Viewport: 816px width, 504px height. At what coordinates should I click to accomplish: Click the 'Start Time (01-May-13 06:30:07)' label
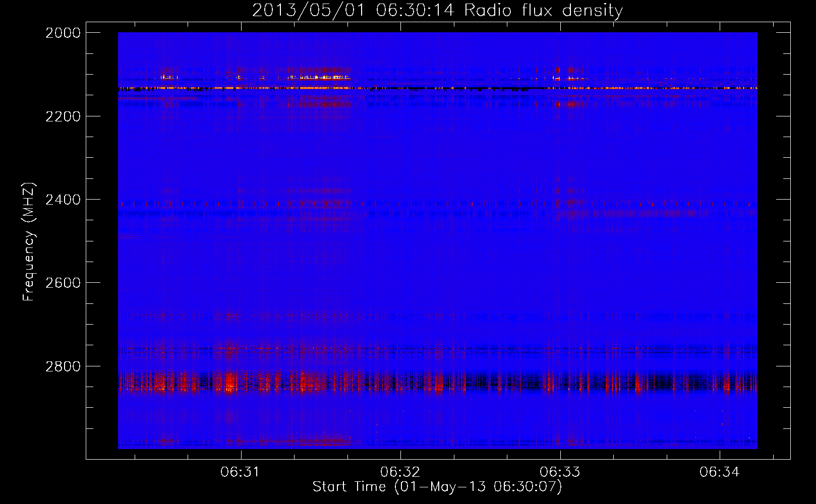[437, 487]
